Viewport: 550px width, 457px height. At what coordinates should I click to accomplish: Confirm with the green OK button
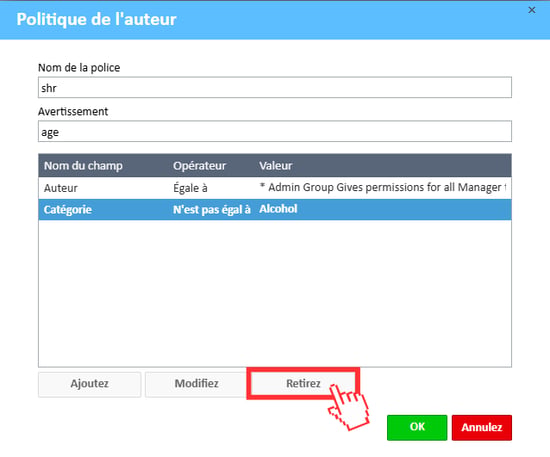(x=417, y=427)
